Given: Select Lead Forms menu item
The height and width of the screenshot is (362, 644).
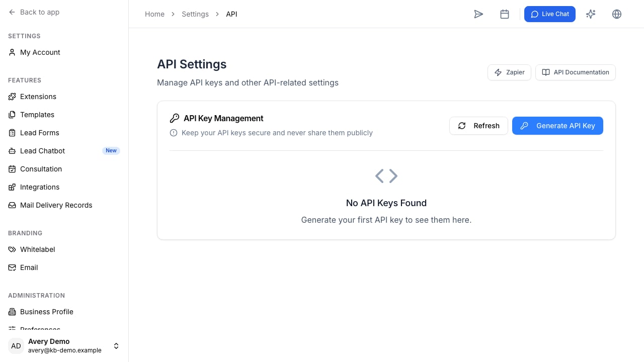Looking at the screenshot, I should pyautogui.click(x=64, y=133).
